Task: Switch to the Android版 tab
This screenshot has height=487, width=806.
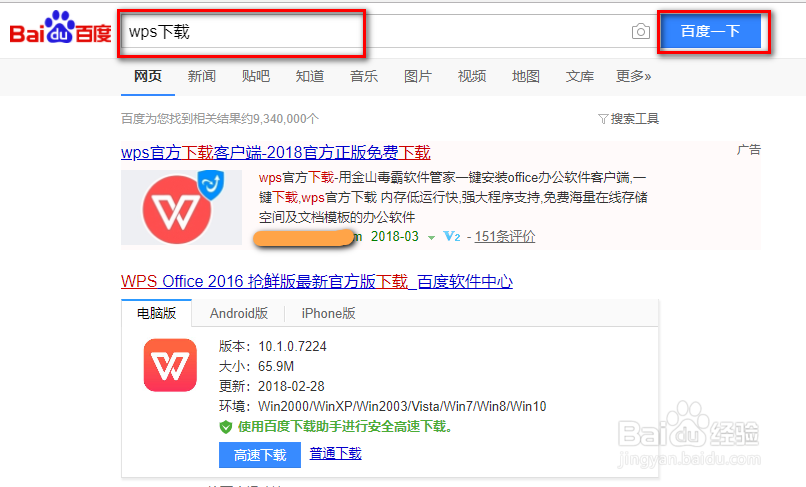Action: tap(239, 313)
